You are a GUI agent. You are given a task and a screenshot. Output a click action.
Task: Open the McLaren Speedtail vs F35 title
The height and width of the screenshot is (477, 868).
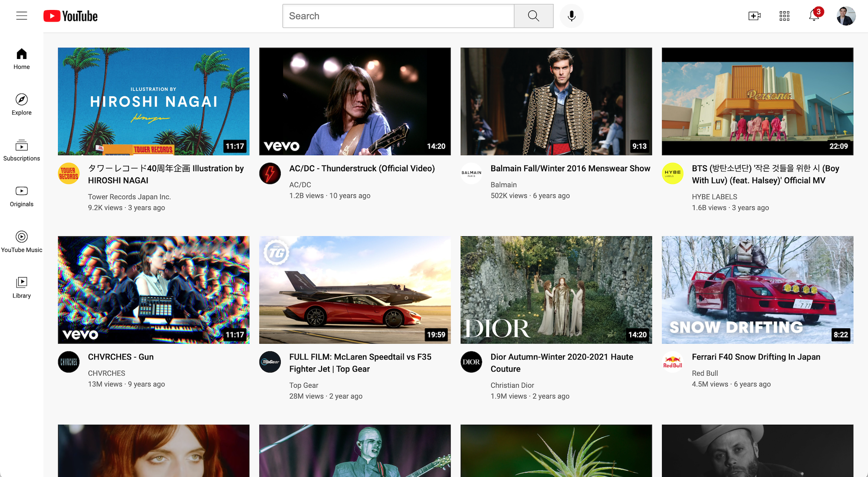pos(360,363)
